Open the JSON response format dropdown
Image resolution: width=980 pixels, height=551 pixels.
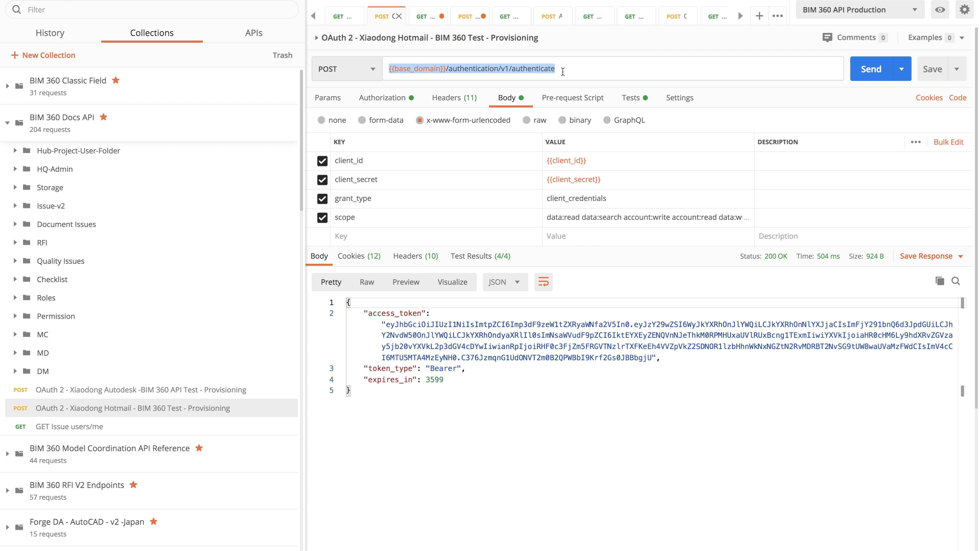click(505, 282)
